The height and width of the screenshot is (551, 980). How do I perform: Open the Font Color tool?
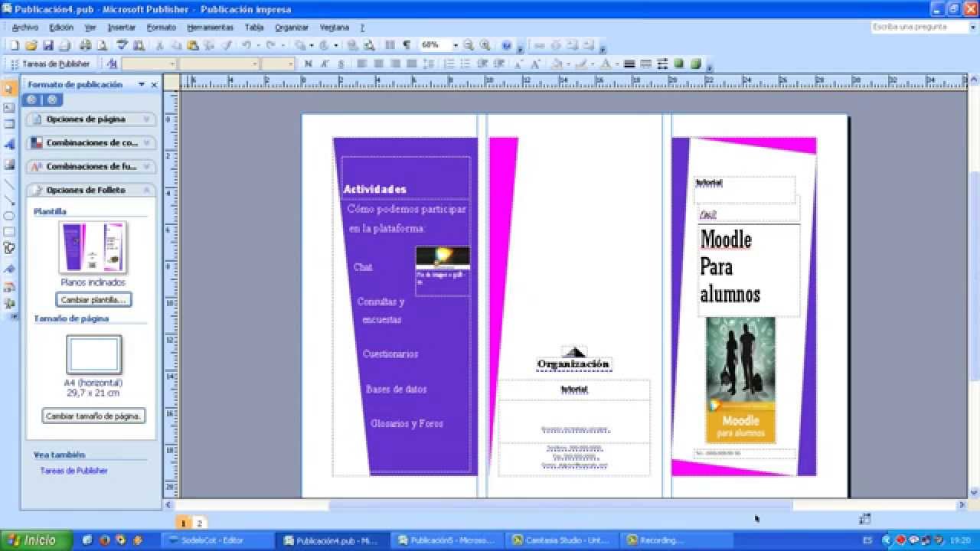pos(606,64)
